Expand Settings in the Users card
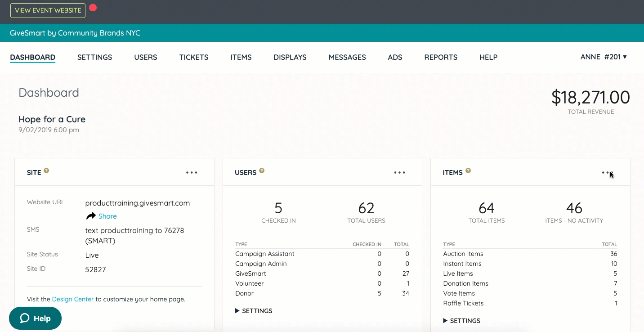The width and height of the screenshot is (644, 332). tap(254, 311)
